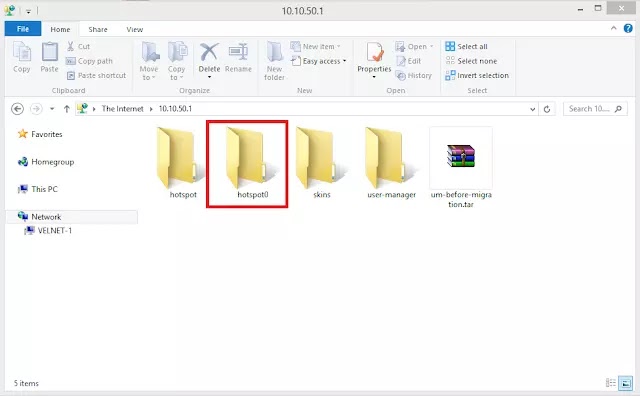Open the File ribbon tab

pyautogui.click(x=23, y=29)
